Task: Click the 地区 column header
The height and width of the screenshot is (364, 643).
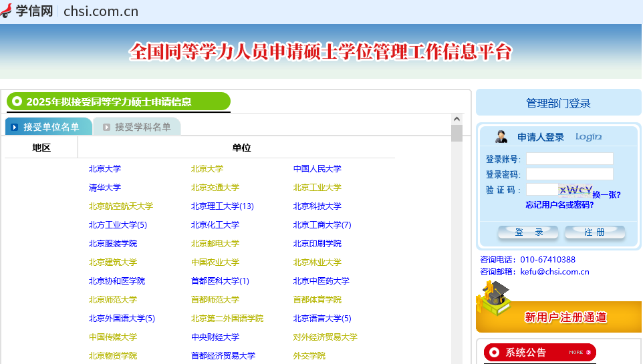Action: (41, 148)
